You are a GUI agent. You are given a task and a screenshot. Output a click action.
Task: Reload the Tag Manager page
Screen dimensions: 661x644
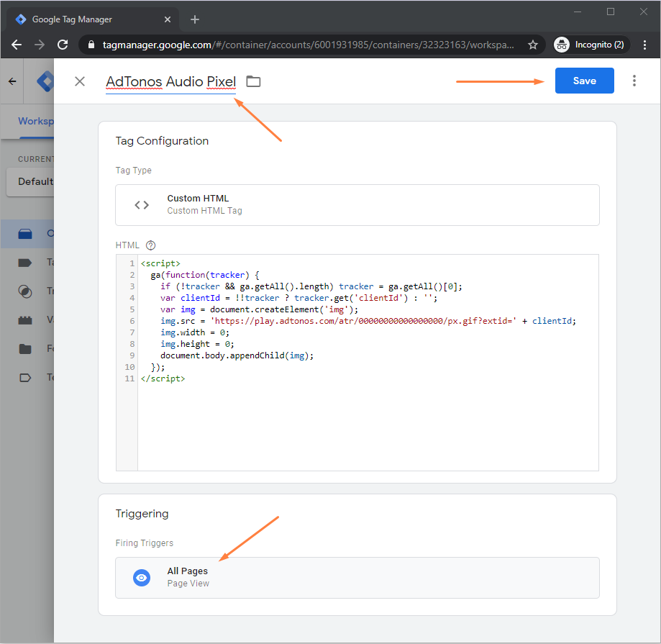coord(63,45)
